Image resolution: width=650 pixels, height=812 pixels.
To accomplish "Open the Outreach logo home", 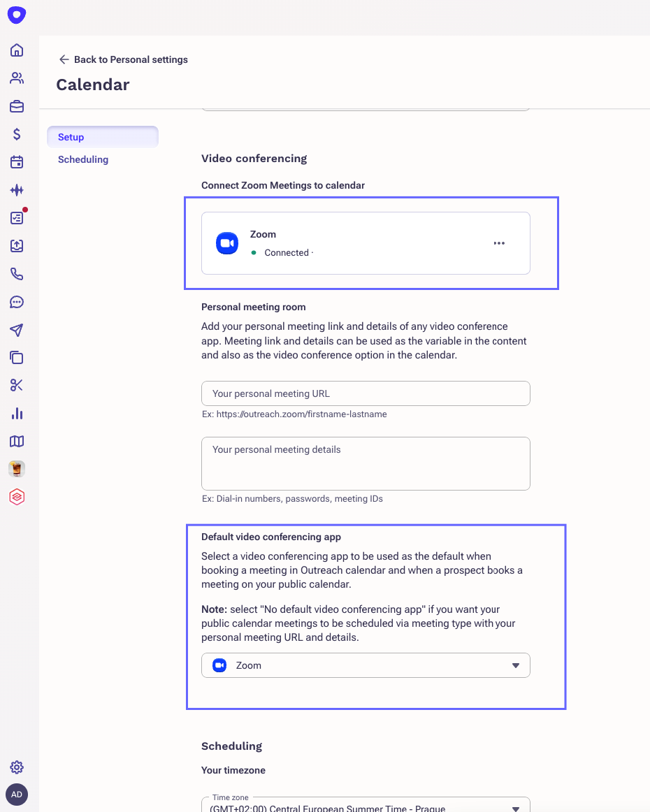I will (x=17, y=15).
